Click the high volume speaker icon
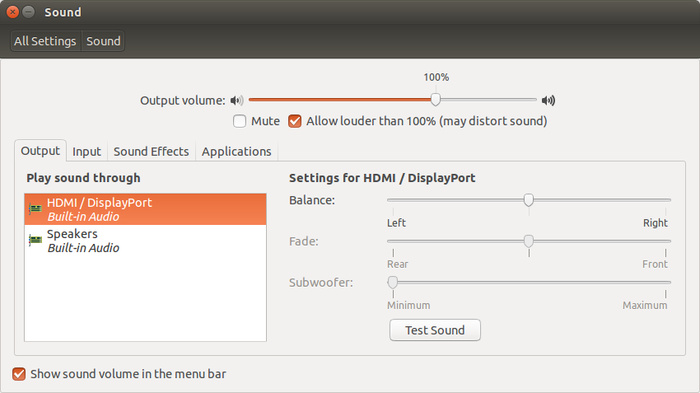 coord(548,100)
